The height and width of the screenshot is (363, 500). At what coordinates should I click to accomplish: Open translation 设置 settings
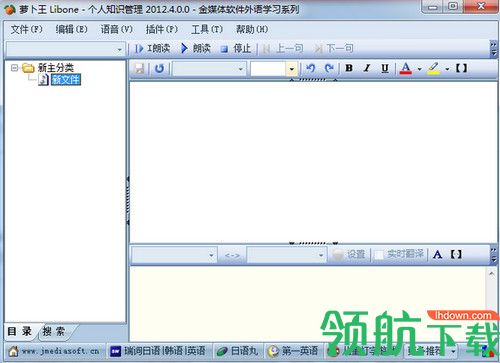(x=349, y=255)
